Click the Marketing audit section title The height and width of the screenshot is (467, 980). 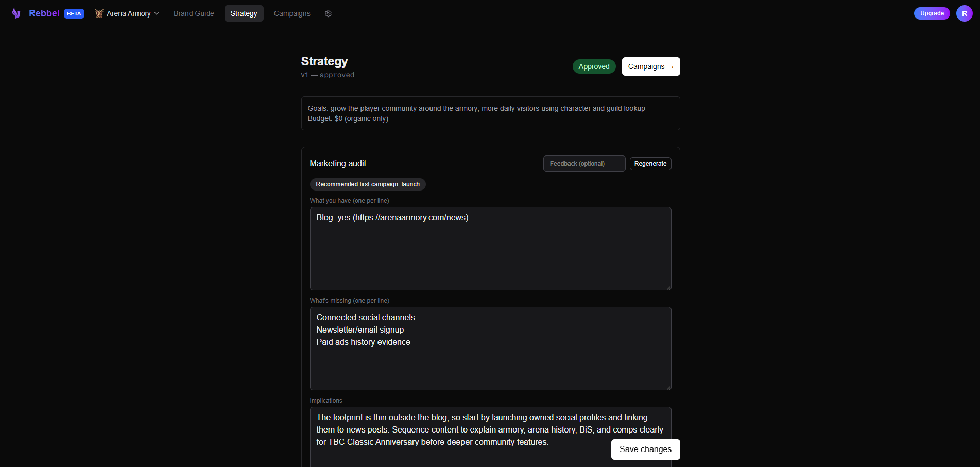coord(338,164)
